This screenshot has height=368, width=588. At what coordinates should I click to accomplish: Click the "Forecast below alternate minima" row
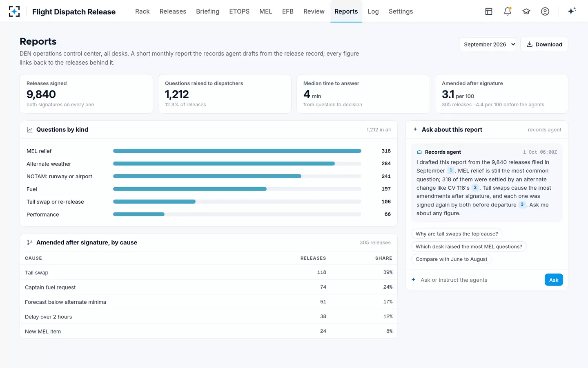(209, 302)
